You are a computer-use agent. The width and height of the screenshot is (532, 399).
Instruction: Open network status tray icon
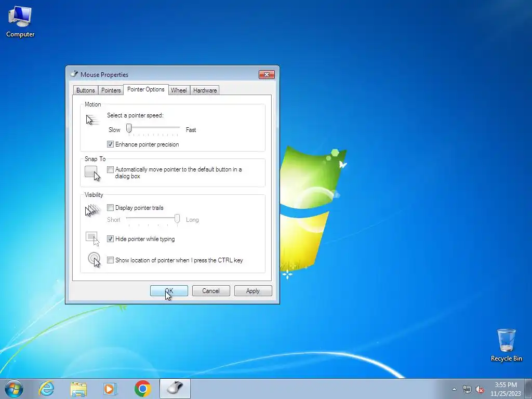467,389
